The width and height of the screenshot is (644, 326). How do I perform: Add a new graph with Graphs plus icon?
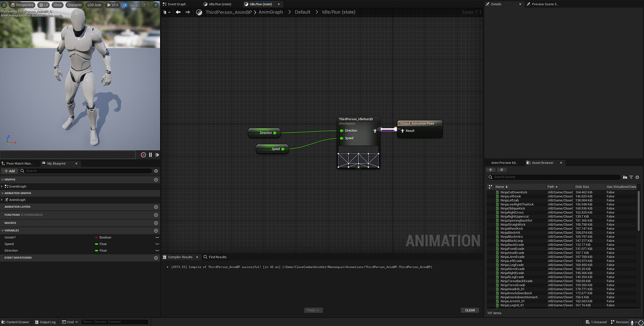(x=156, y=180)
